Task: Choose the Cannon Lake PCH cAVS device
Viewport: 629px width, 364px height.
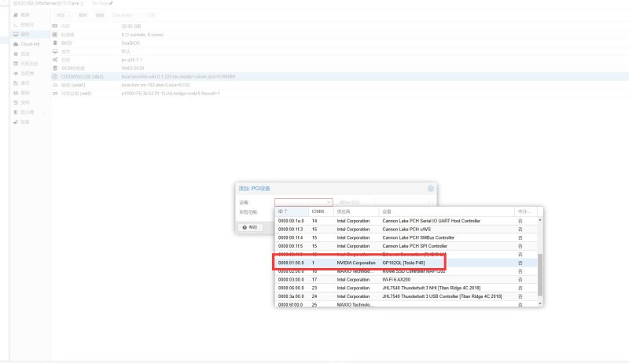Action: tap(406, 230)
